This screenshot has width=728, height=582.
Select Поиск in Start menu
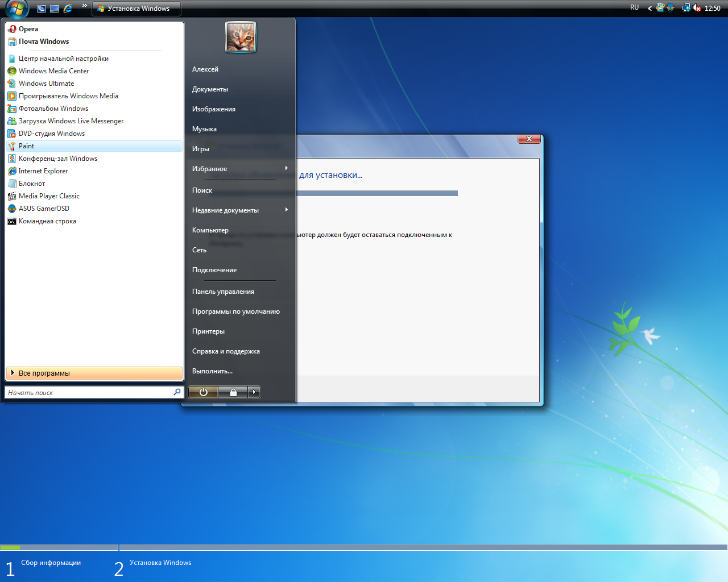click(202, 190)
